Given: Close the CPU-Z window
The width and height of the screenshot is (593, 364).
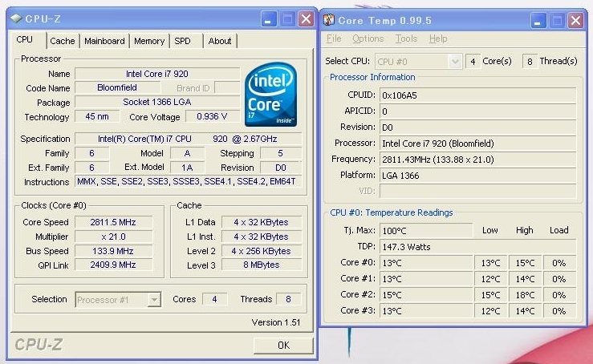Looking at the screenshot, I should click(x=306, y=19).
